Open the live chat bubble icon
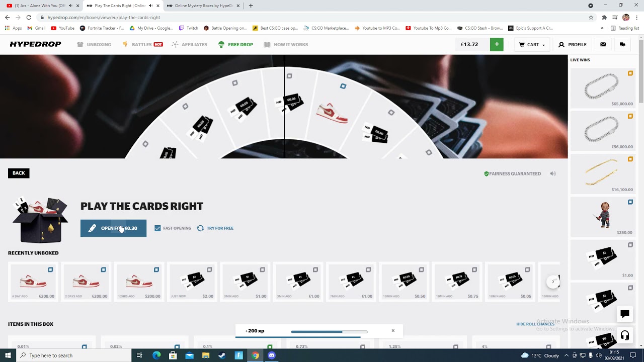The height and width of the screenshot is (362, 644). [x=625, y=314]
